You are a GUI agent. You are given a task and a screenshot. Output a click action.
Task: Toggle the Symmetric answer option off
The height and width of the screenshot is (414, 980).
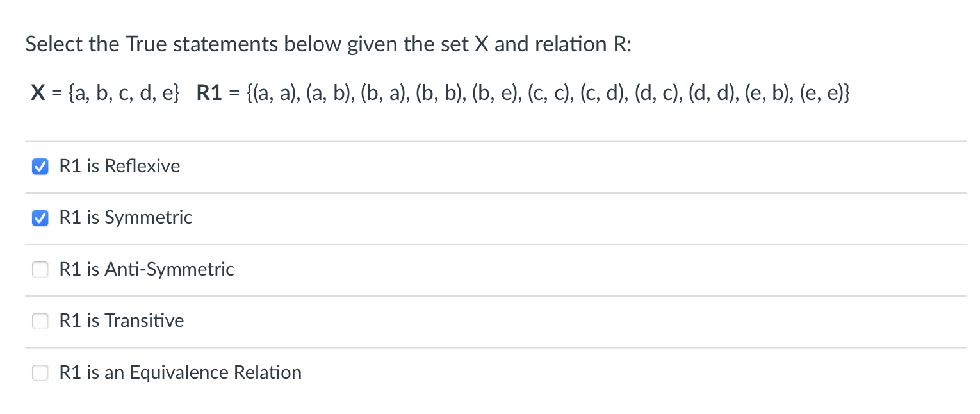coord(40,218)
